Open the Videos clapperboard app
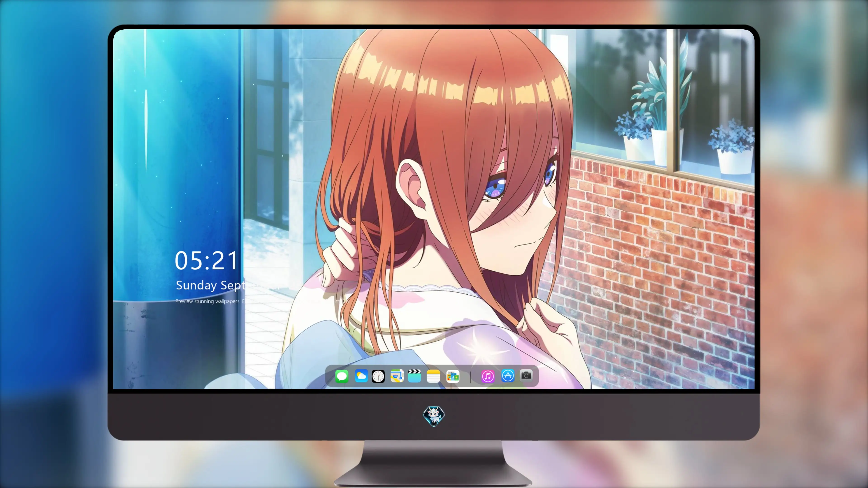Viewport: 868px width, 488px height. click(415, 376)
